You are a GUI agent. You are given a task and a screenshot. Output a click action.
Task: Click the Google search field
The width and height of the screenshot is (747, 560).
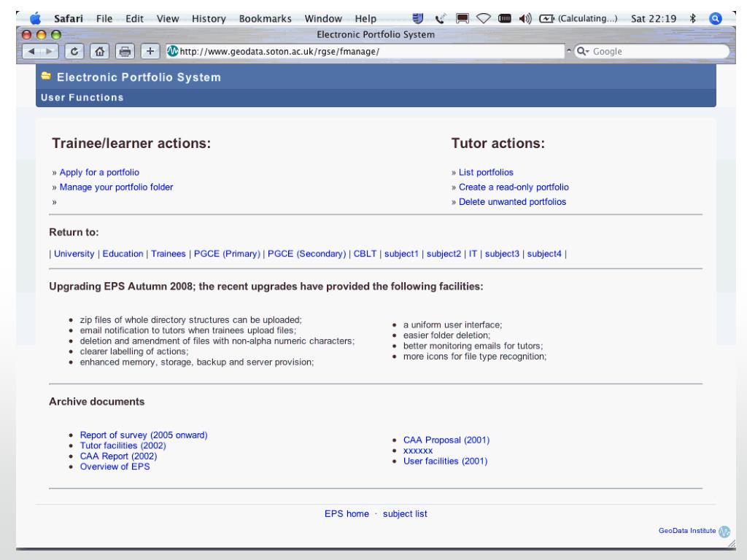pos(651,51)
